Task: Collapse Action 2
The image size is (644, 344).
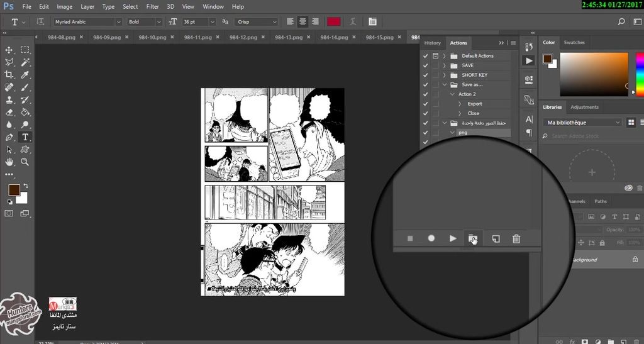Action: pyautogui.click(x=453, y=94)
